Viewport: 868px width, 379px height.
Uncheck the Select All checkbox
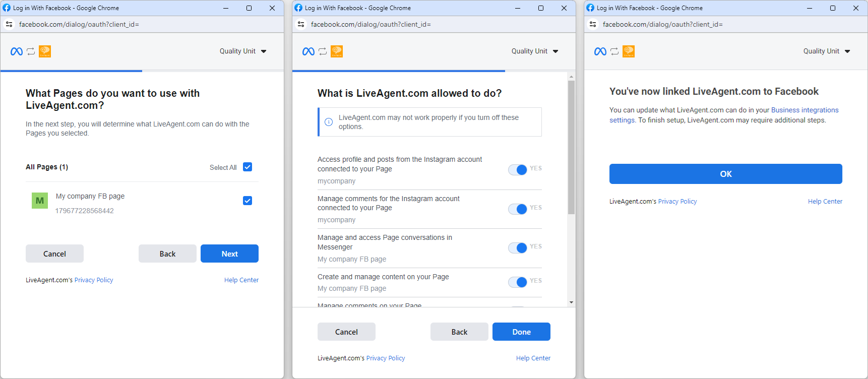(247, 167)
